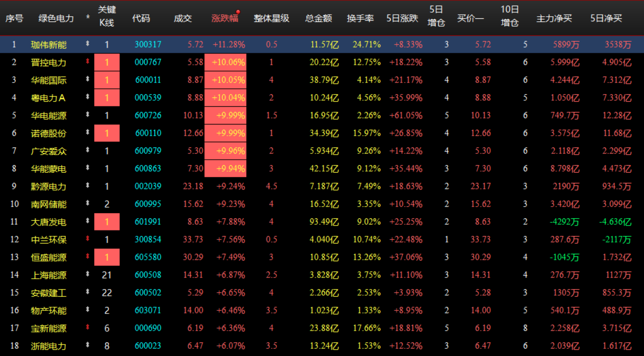Image resolution: width=644 pixels, height=356 pixels.
Task: Click the marker icon beside 黔源电力
Action: (88, 186)
